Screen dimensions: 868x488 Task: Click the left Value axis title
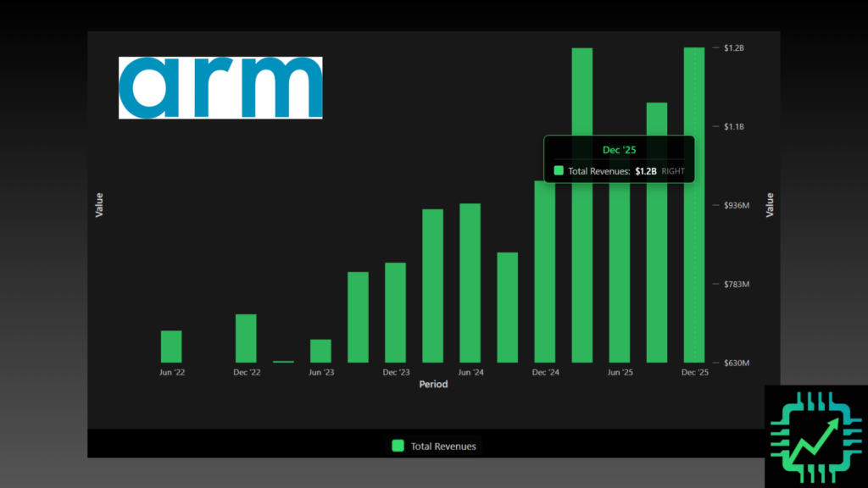pyautogui.click(x=101, y=203)
